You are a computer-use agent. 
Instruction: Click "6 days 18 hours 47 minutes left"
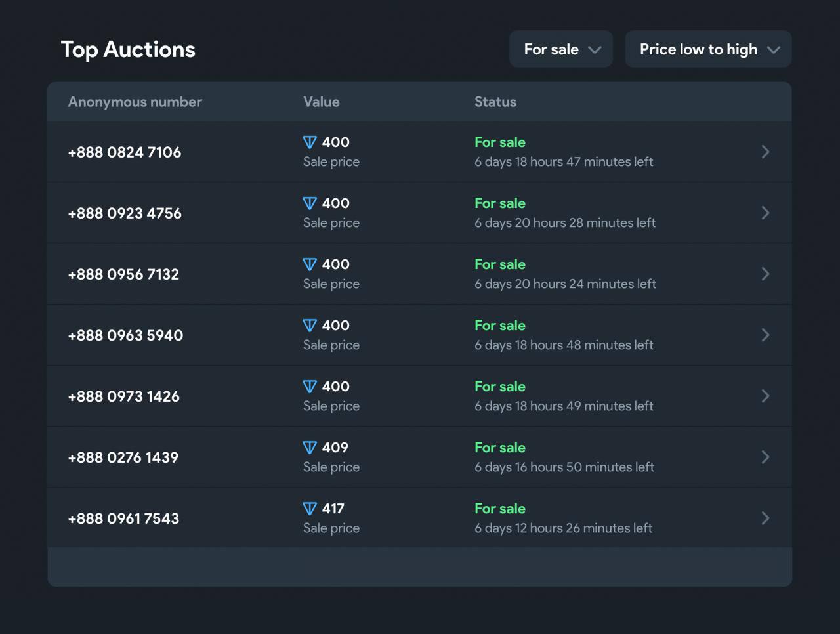point(564,162)
